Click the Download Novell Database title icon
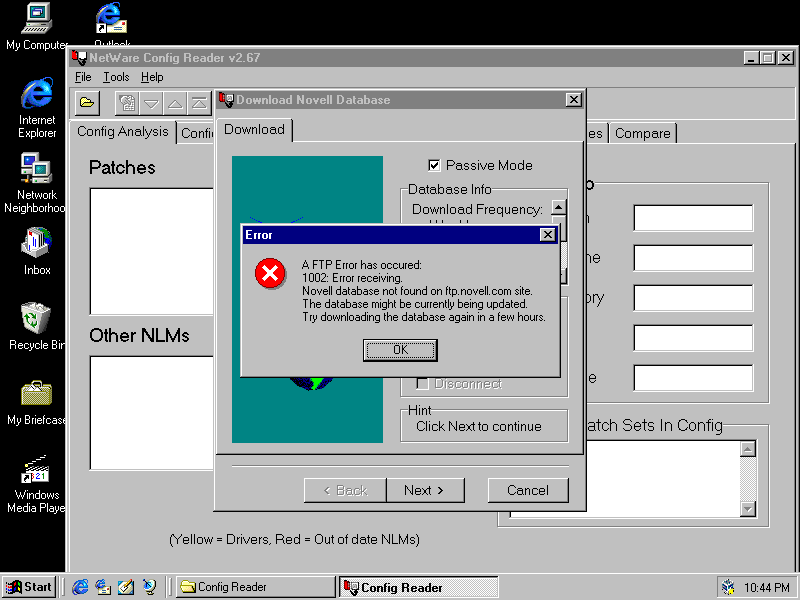This screenshot has width=800, height=600. [226, 99]
